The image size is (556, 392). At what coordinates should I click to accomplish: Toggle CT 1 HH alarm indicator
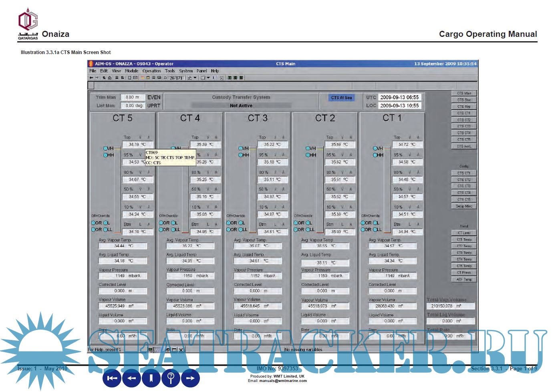click(x=375, y=155)
